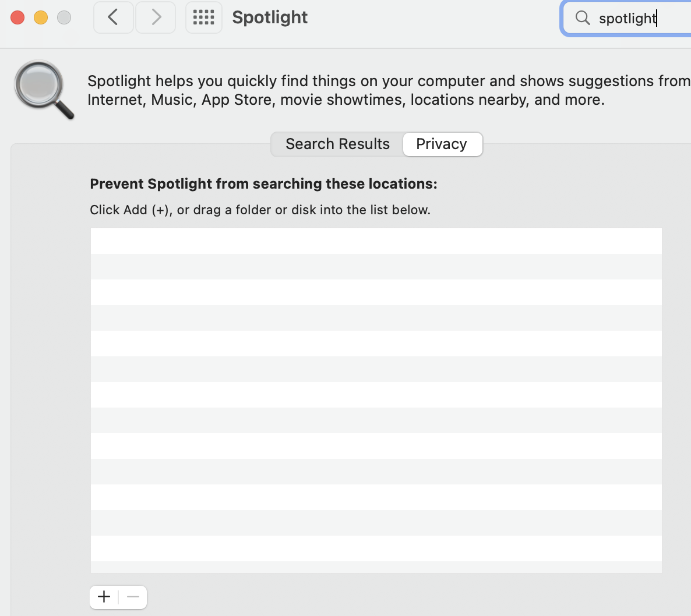Show all preferences via grid icon

(203, 17)
